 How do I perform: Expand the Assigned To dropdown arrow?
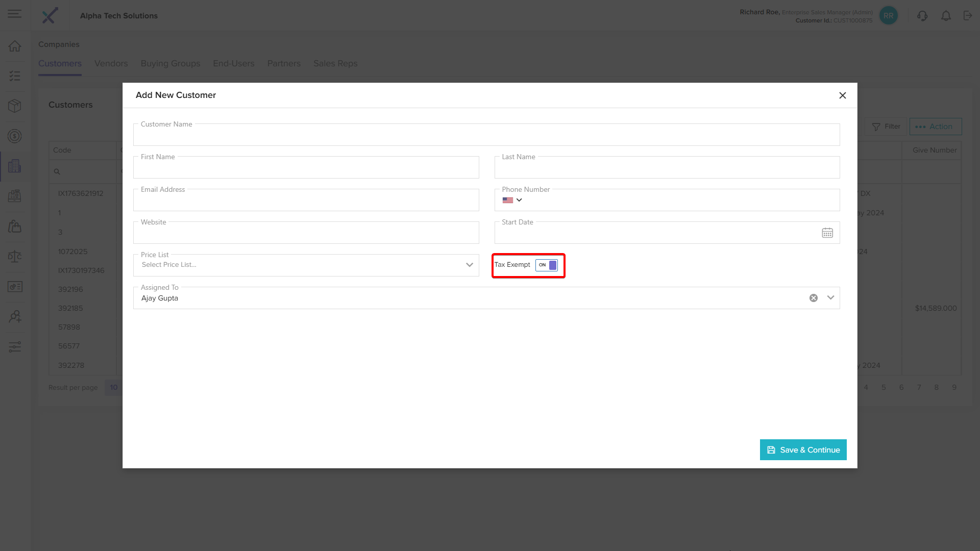pyautogui.click(x=830, y=298)
